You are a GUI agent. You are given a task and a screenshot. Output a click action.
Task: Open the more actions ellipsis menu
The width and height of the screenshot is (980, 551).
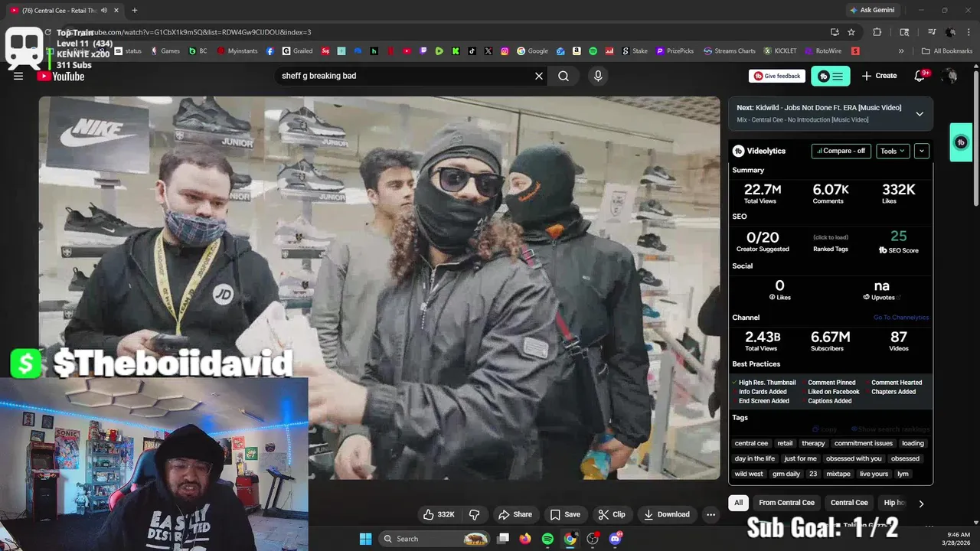[711, 514]
